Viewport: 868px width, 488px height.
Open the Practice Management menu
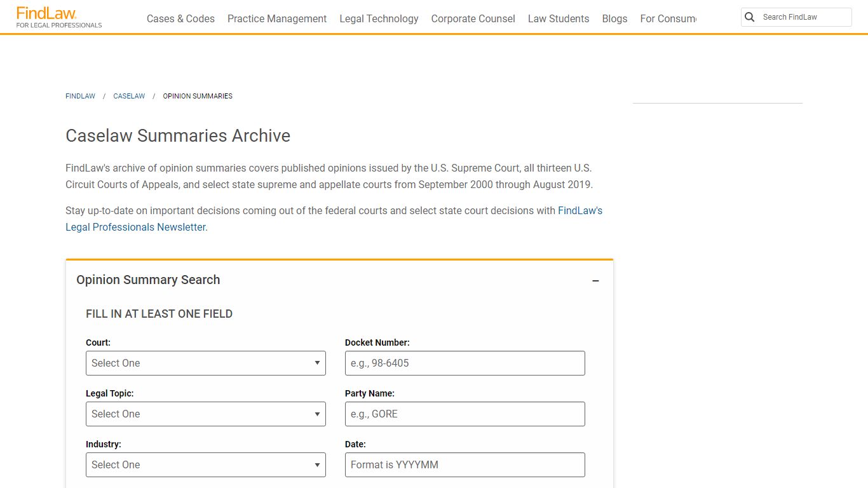(x=277, y=18)
